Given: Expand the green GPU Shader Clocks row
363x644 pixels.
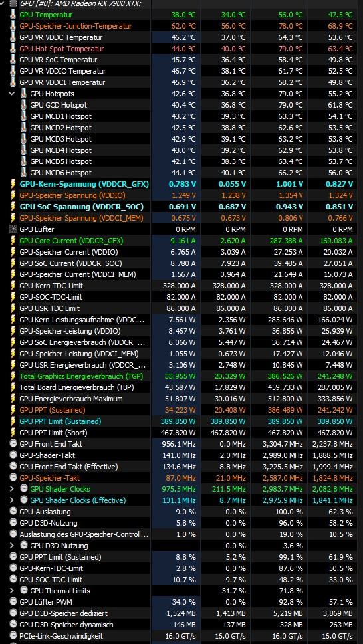Looking at the screenshot, I should 11,489.
